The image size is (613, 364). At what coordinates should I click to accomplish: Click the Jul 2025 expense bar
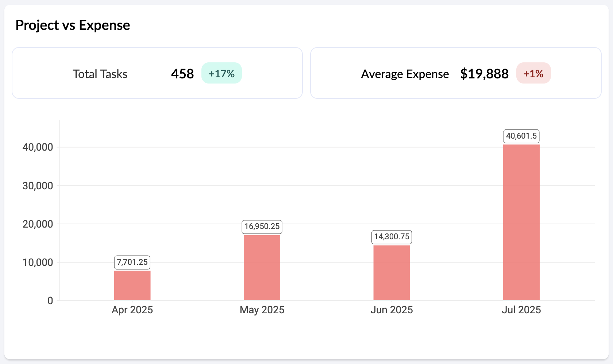(521, 222)
